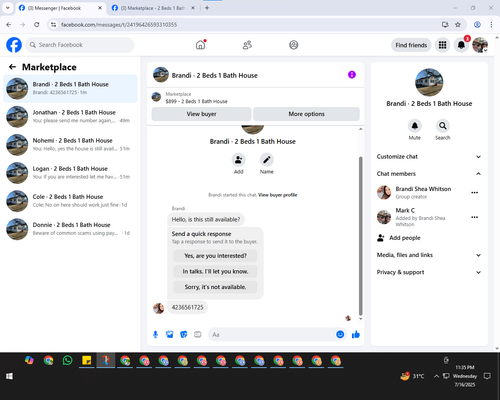Open the Home feed icon
The image size is (500, 400).
200,45
